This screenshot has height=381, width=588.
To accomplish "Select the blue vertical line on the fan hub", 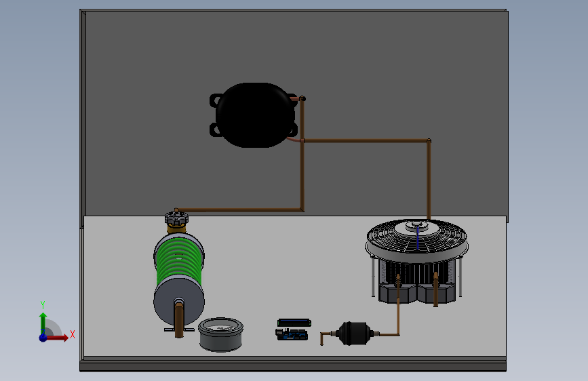I will pos(417,238).
